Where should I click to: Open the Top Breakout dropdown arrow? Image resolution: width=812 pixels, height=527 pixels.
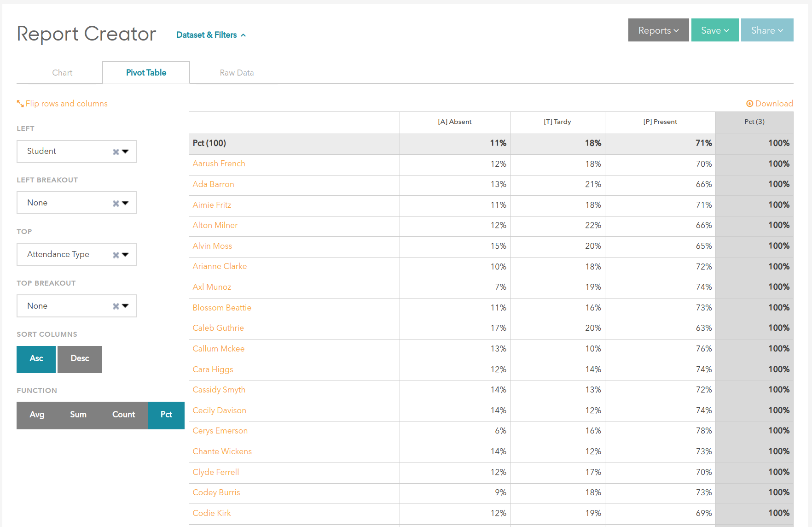click(x=126, y=306)
